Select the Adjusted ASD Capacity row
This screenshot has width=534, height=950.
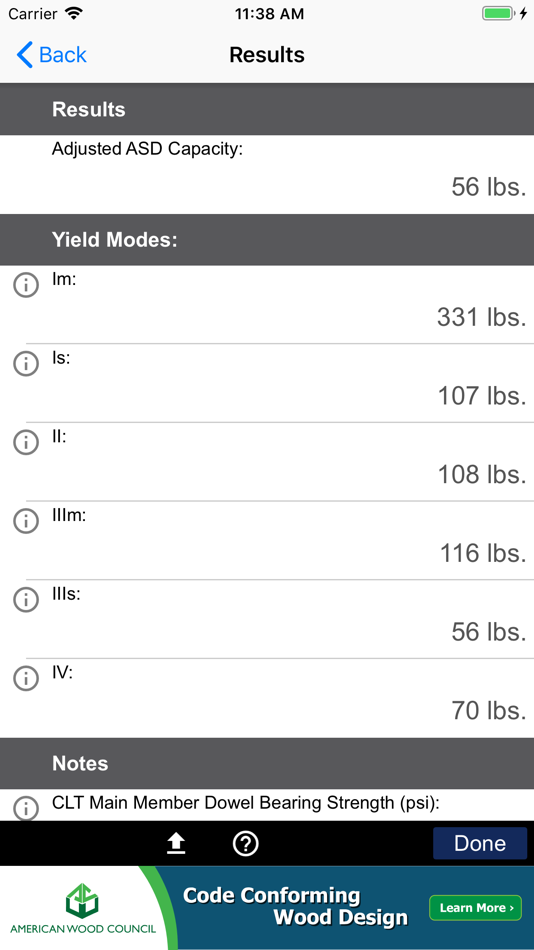pos(267,174)
